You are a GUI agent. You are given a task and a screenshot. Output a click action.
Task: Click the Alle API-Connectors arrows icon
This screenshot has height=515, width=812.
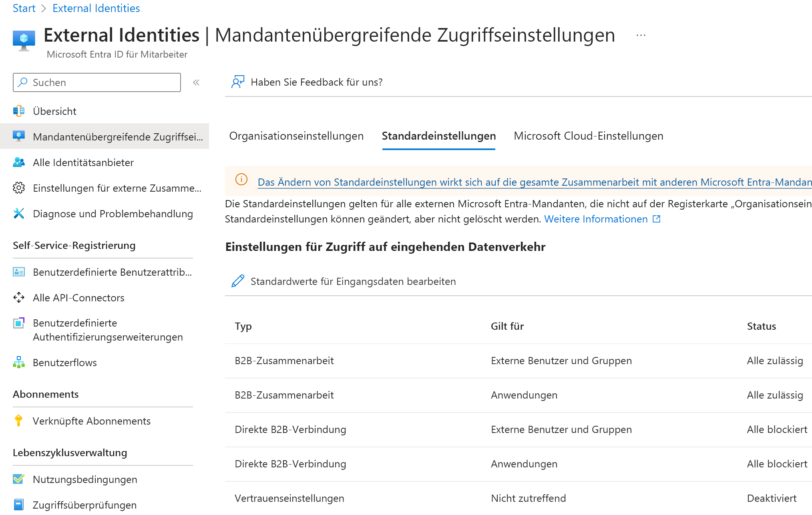19,298
